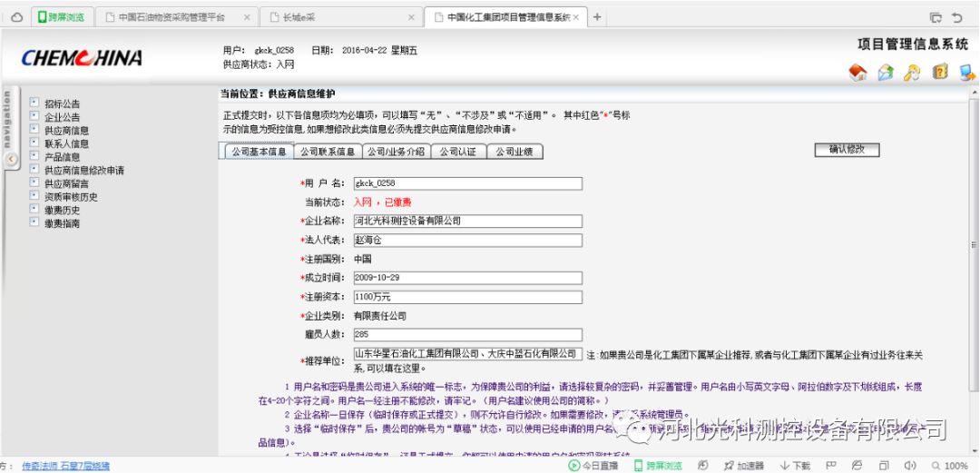Click the logout computer icon
980x473 pixels.
967,73
